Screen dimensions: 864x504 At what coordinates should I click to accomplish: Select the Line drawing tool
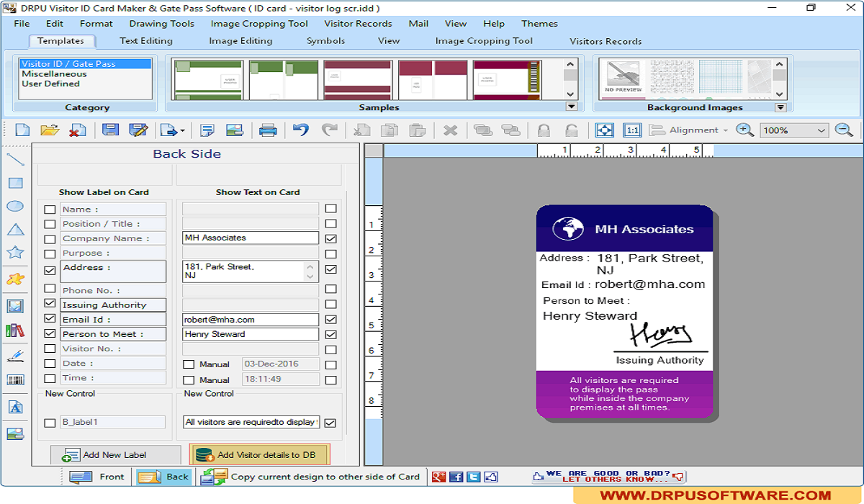tap(15, 160)
